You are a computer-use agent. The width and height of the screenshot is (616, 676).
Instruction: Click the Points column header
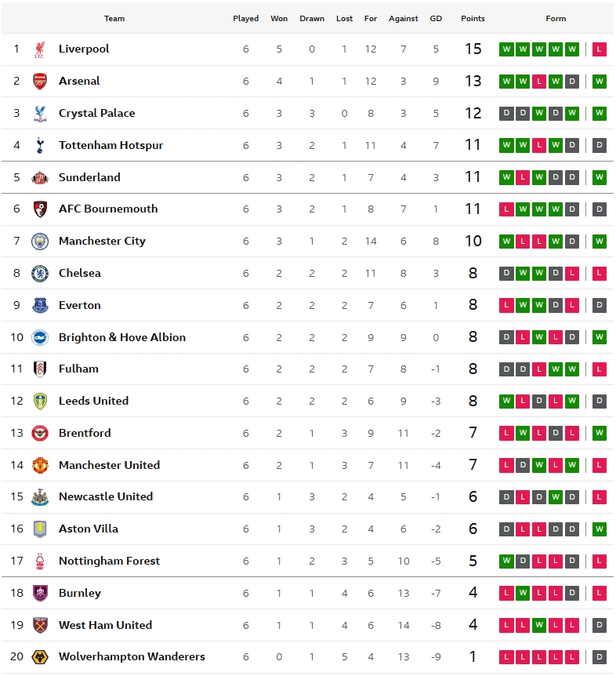coord(473,19)
